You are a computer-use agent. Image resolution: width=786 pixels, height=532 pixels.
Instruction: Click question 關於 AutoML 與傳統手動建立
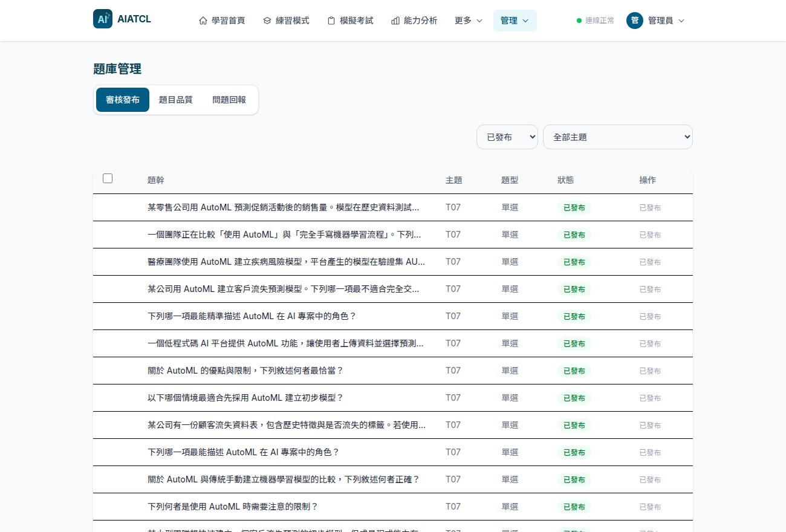tap(284, 479)
